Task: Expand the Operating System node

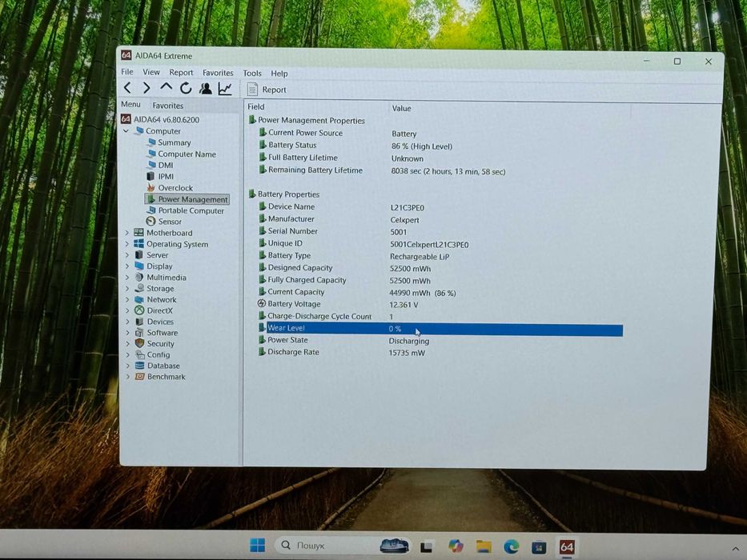Action: tap(127, 244)
